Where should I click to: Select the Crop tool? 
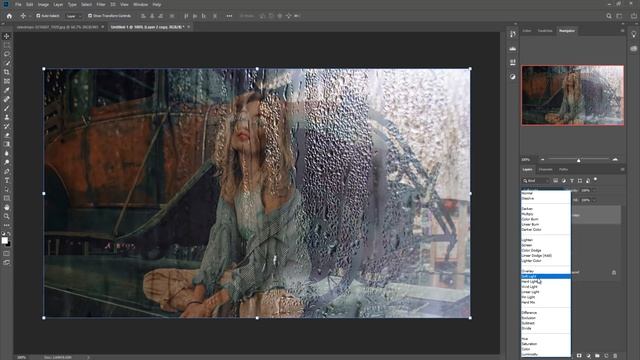(7, 72)
